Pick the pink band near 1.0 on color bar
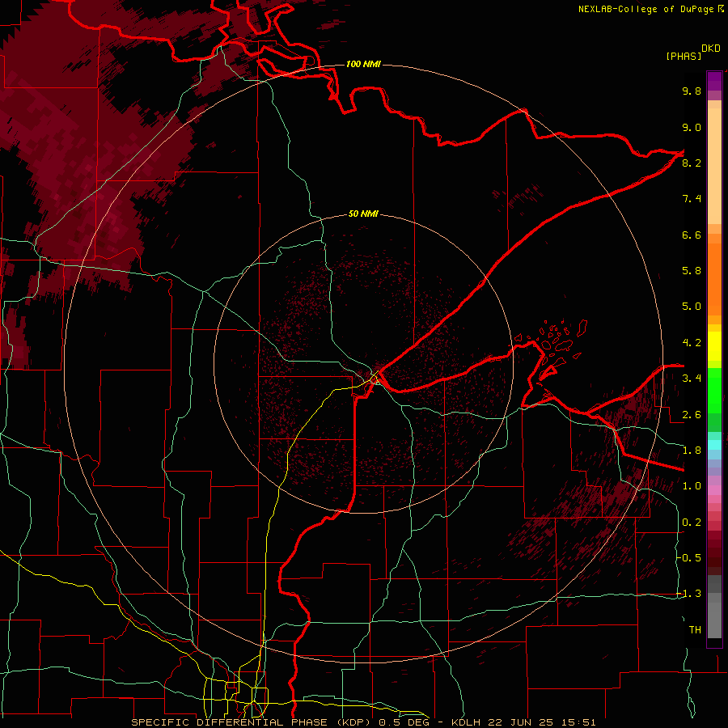The height and width of the screenshot is (728, 728). (714, 490)
